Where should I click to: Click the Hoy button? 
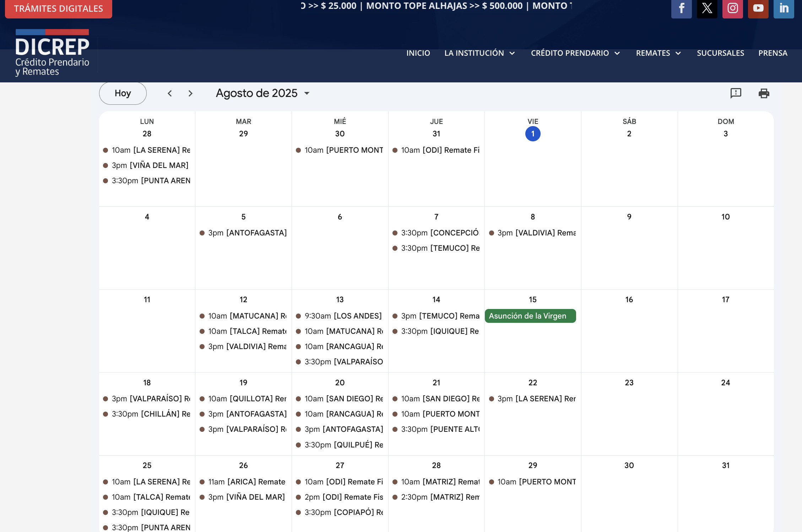[123, 93]
